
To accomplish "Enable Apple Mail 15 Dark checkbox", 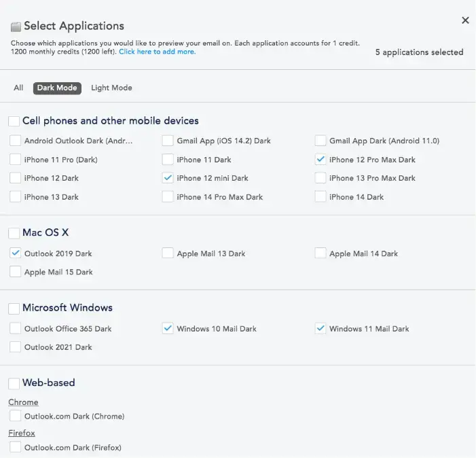I will pyautogui.click(x=16, y=272).
